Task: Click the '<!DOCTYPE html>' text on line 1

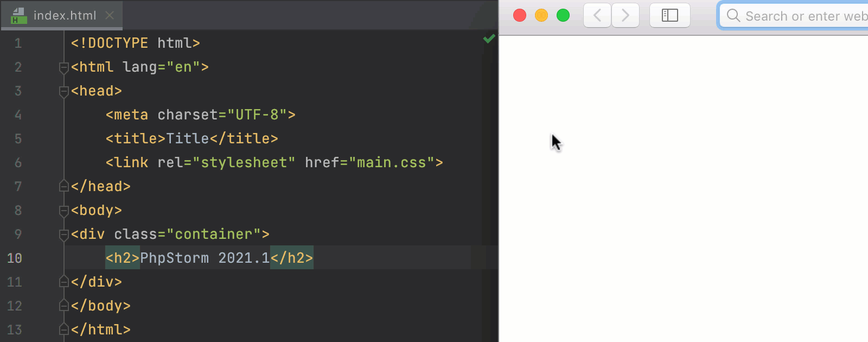Action: tap(136, 43)
